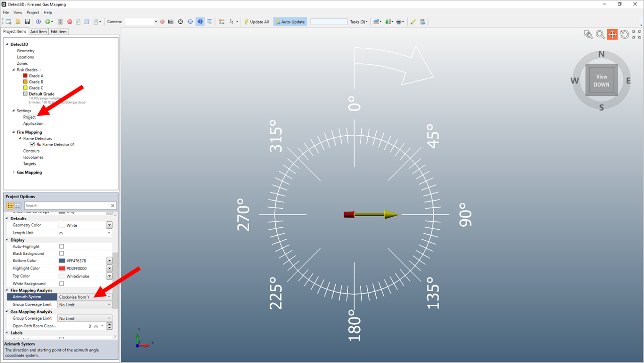This screenshot has height=363, width=644.
Task: Click the rightmost calculator-like toolbar icon
Action: tap(423, 22)
